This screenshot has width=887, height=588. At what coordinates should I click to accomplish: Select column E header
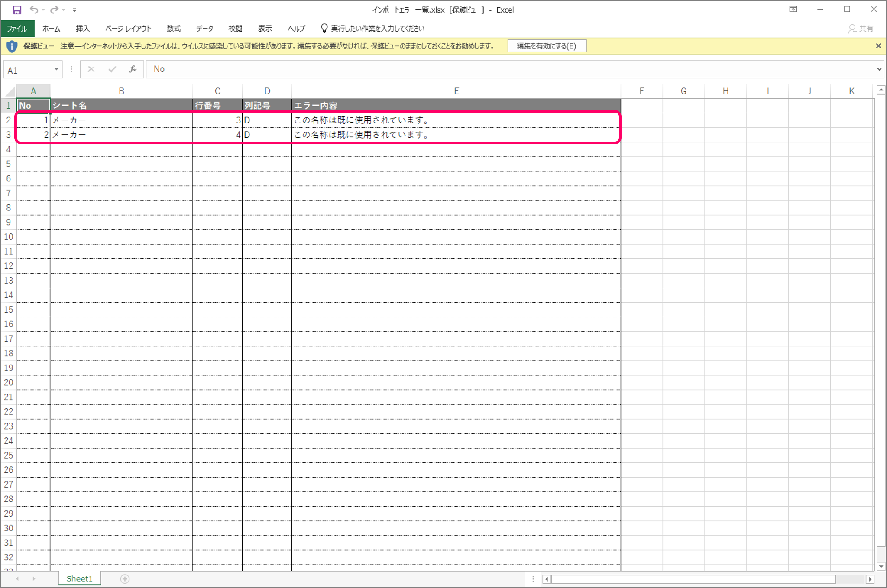456,91
